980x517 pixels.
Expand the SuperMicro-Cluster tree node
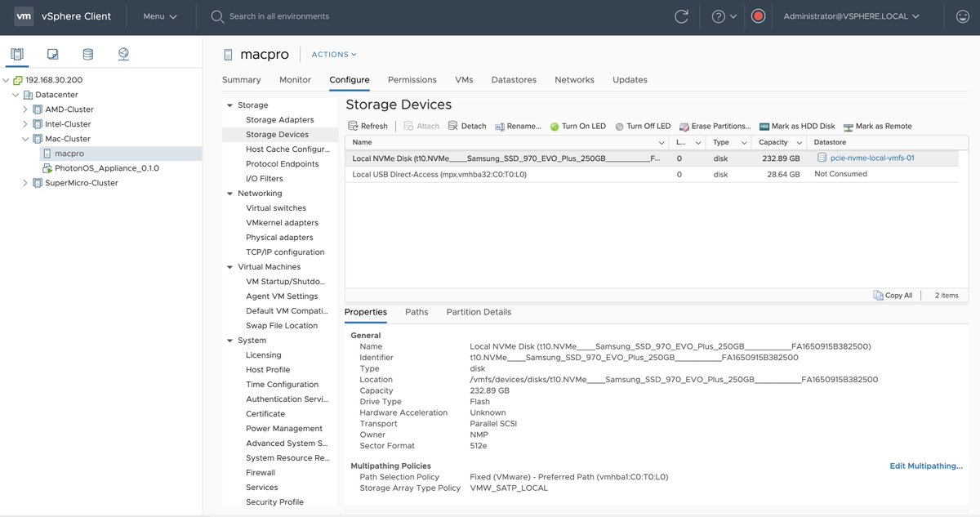click(x=25, y=183)
